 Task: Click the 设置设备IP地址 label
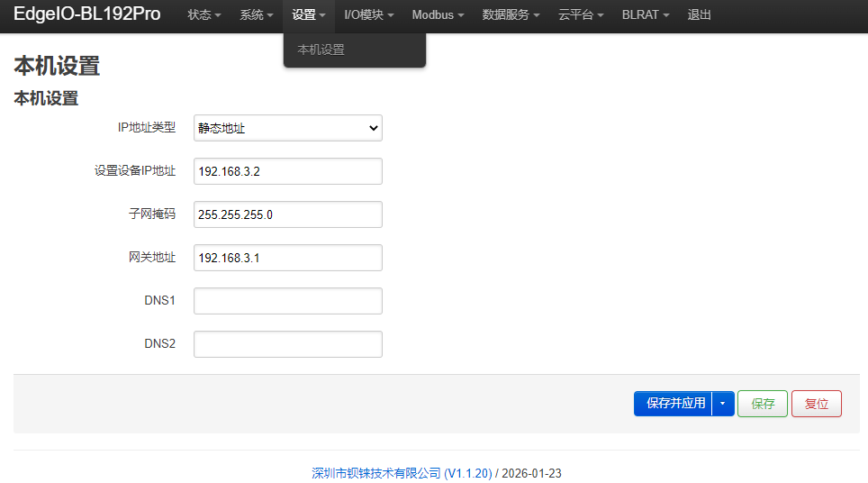tap(134, 170)
